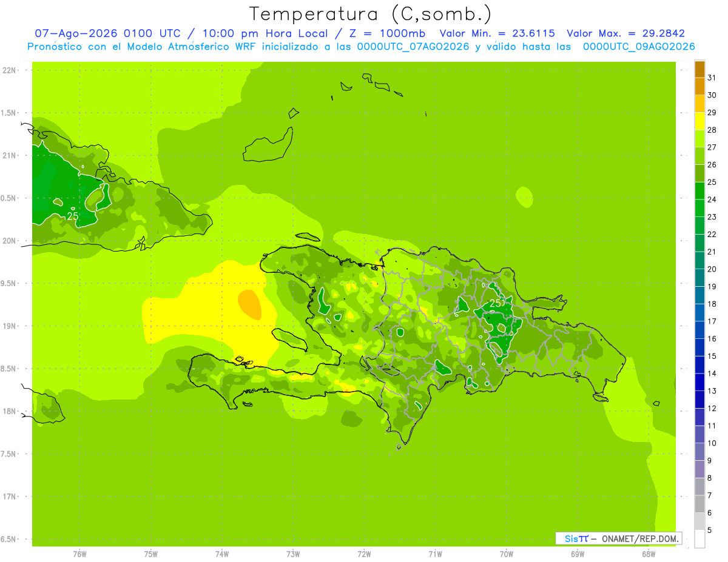Image resolution: width=728 pixels, height=562 pixels.
Task: Click the legend value '20'
Action: (x=712, y=269)
